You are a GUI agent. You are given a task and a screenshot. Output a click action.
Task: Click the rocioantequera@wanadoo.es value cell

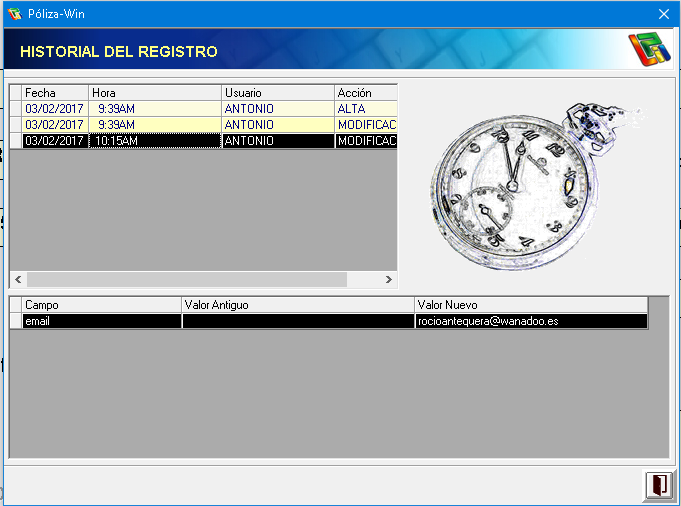(x=531, y=321)
